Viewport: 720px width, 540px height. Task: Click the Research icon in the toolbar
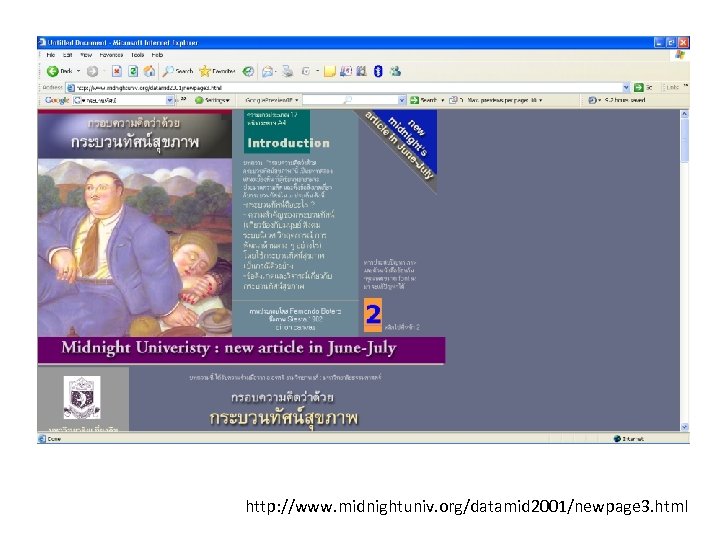coord(346,71)
